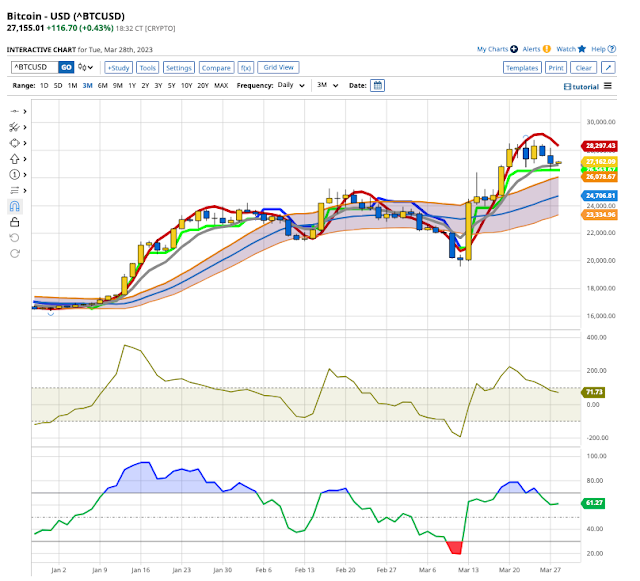Select the 1Y range
Viewport: 640px width, 581px height.
132,86
